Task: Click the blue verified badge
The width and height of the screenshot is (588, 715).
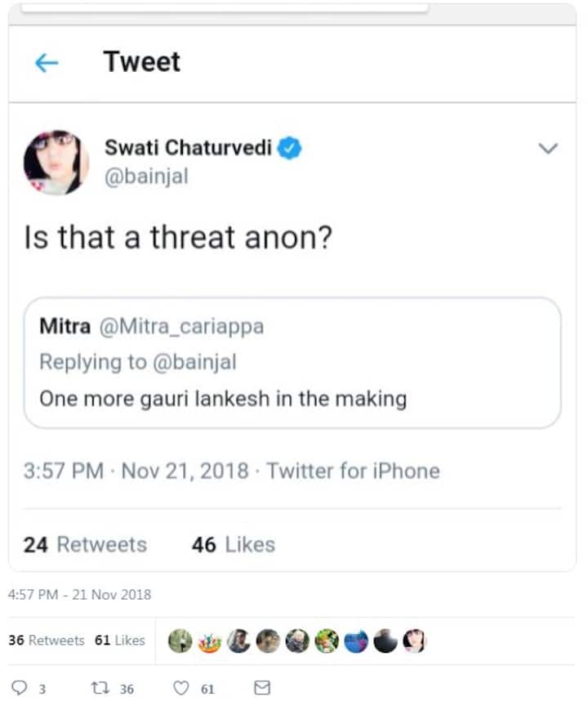Action: tap(291, 148)
